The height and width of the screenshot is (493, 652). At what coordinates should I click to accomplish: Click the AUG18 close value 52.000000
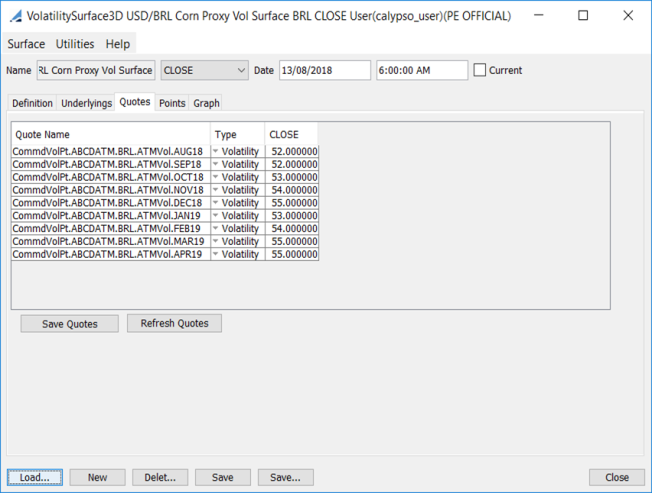pyautogui.click(x=292, y=151)
